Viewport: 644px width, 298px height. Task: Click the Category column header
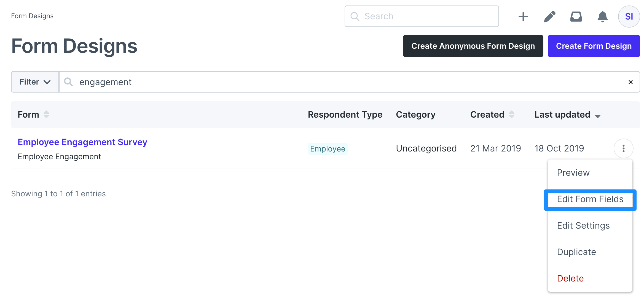click(415, 115)
